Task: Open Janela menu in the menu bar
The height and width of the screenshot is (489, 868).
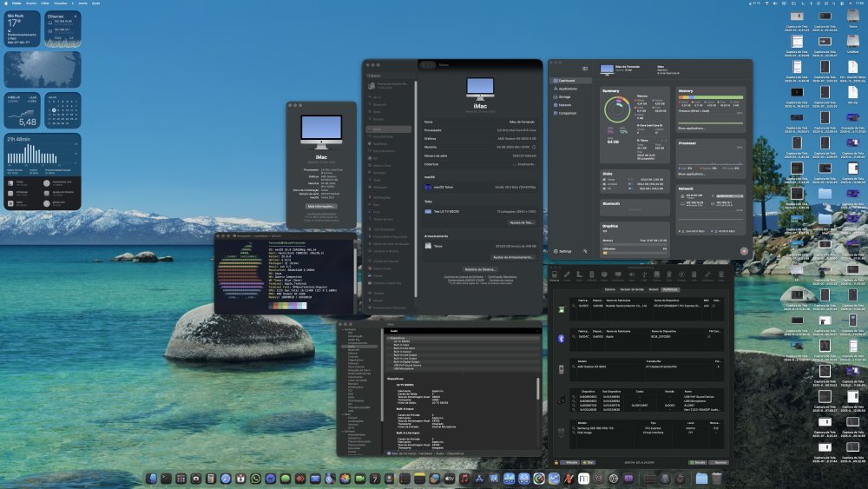Action: tap(83, 3)
